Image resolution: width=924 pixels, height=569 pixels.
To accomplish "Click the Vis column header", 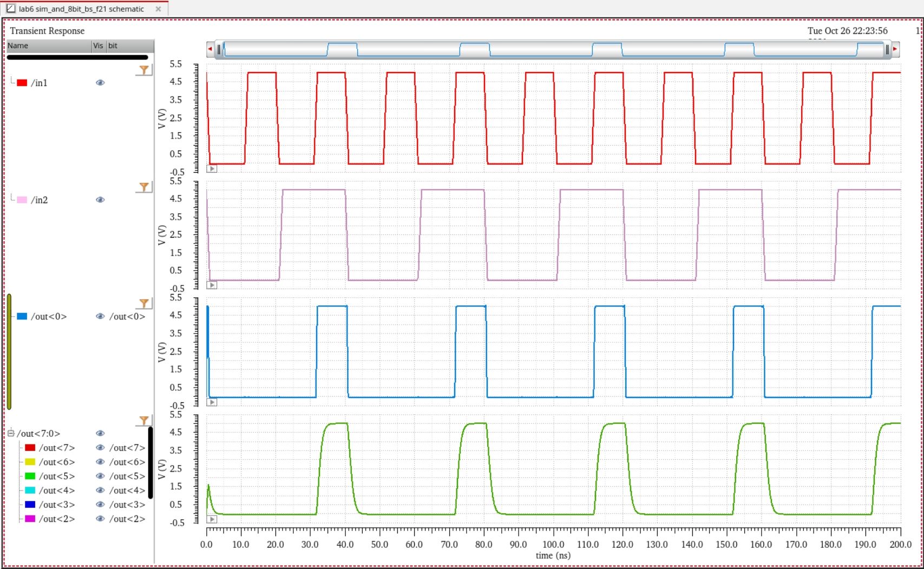I will coord(98,46).
